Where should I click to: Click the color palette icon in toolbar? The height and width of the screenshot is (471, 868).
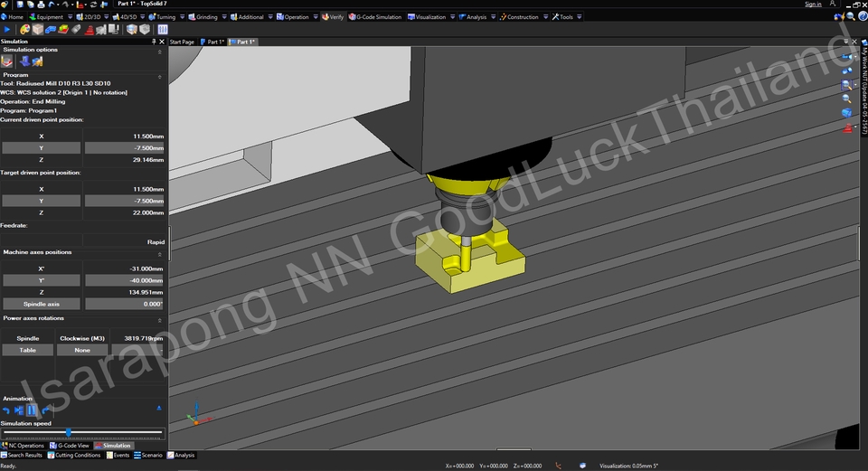click(x=25, y=29)
